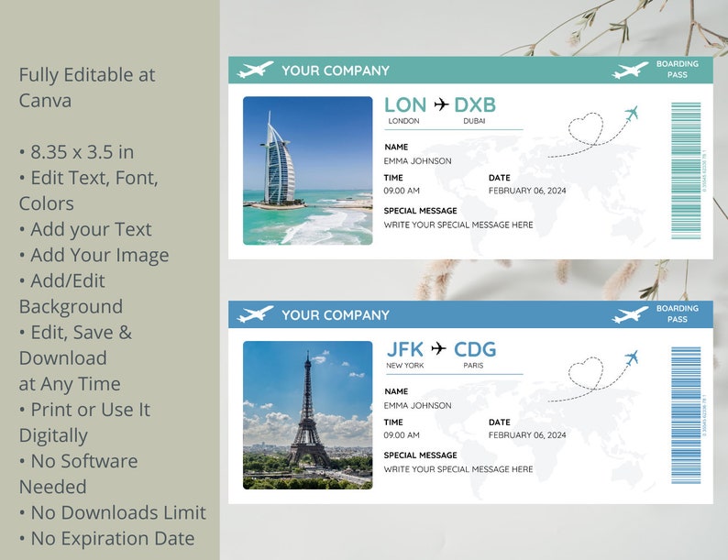This screenshot has width=728, height=560.
Task: Select the JFK airport code
Action: pos(405,349)
